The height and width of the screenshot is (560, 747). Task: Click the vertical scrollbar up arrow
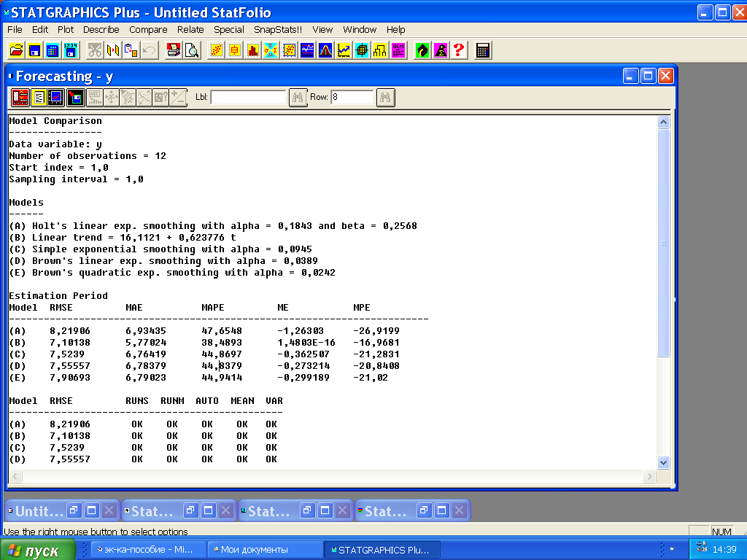663,122
